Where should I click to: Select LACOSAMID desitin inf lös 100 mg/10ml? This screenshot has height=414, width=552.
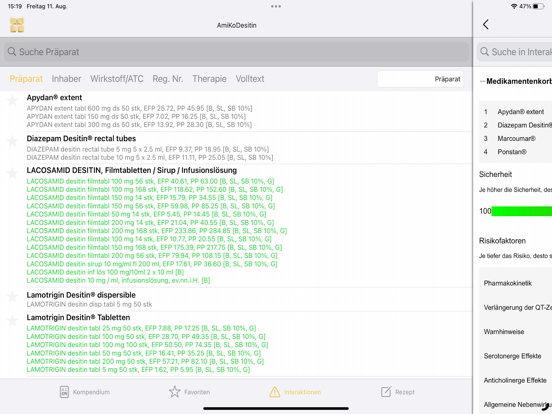[x=105, y=272]
